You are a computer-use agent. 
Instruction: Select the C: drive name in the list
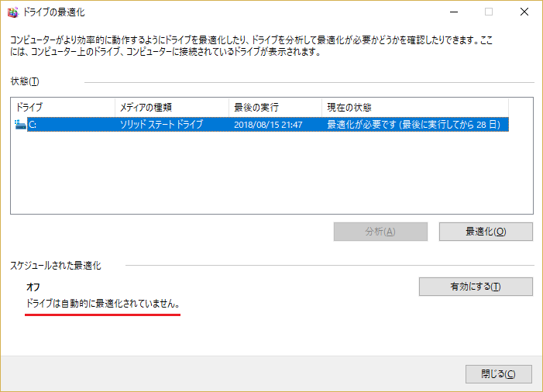33,124
